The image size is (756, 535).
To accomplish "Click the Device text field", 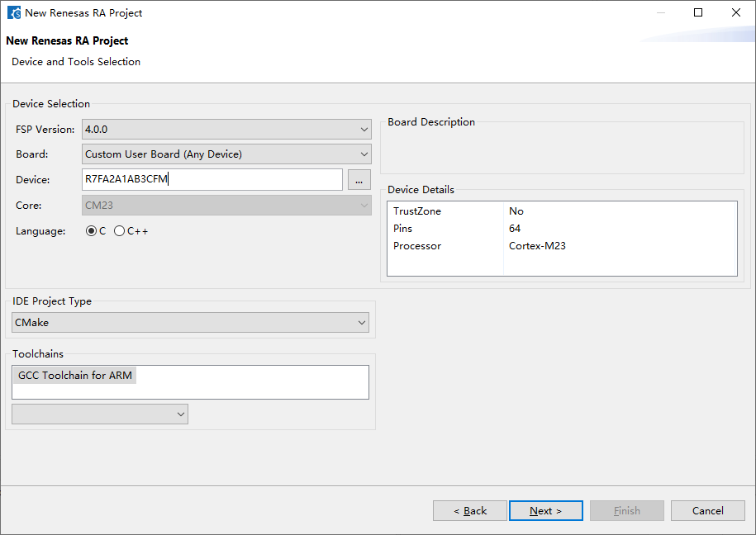I will click(212, 179).
